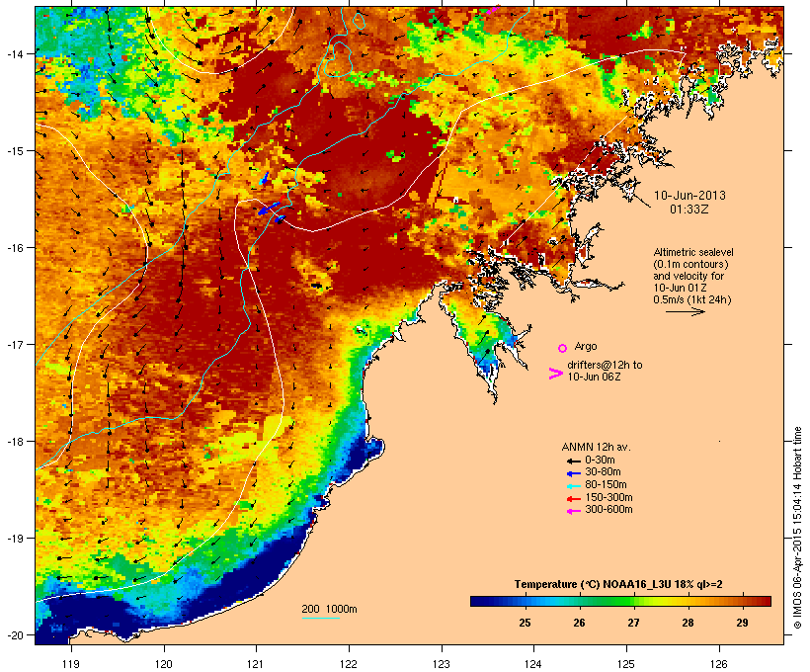Click the magenta 300-600m arrow legend icon
810x672 pixels.
click(574, 511)
